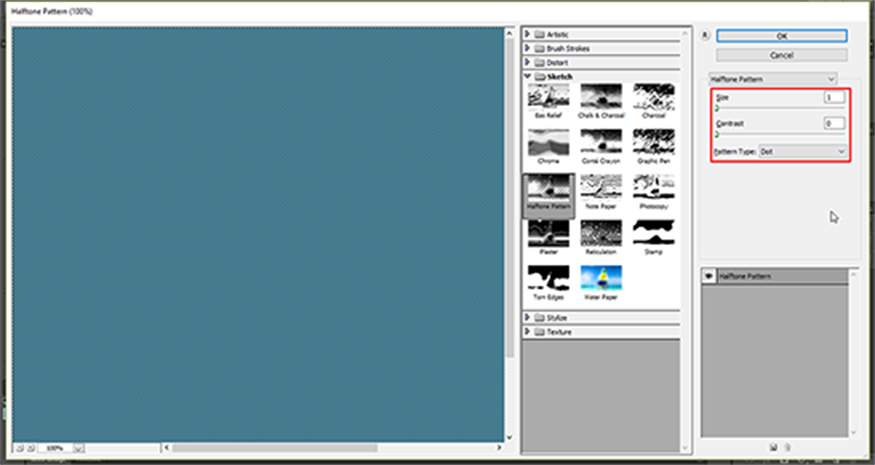Select the Stamp filter thumbnail
This screenshot has width=875, height=465.
[653, 233]
